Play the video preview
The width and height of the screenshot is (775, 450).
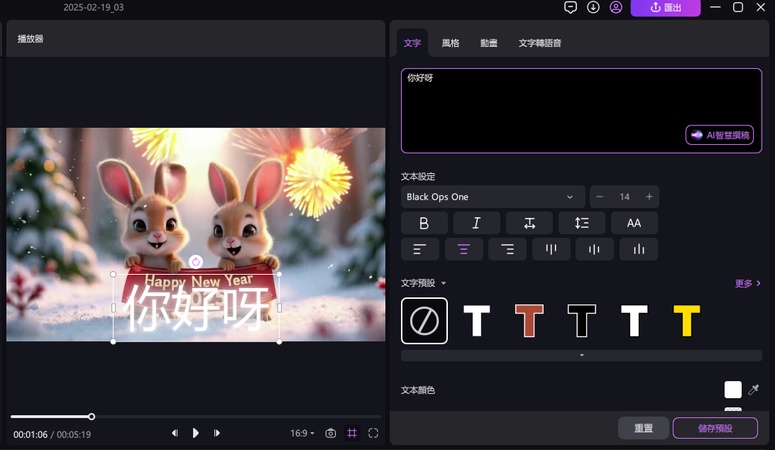point(196,433)
